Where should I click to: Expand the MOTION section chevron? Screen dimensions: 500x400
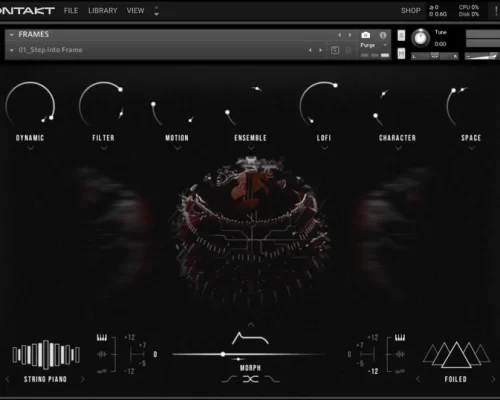click(177, 148)
